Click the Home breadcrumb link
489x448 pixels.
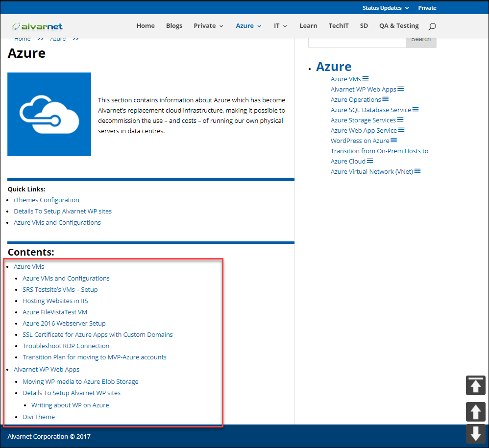[23, 39]
